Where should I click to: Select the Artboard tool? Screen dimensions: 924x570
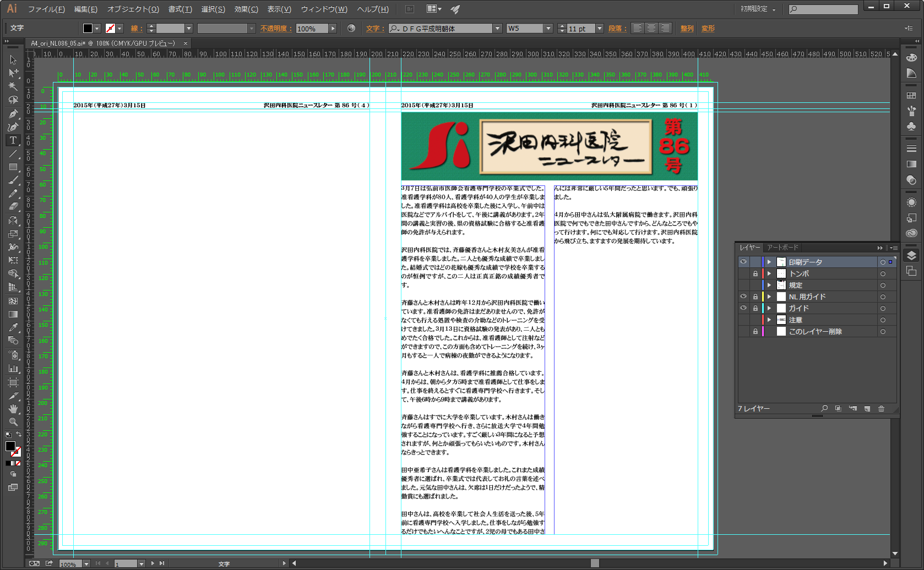[x=13, y=381]
